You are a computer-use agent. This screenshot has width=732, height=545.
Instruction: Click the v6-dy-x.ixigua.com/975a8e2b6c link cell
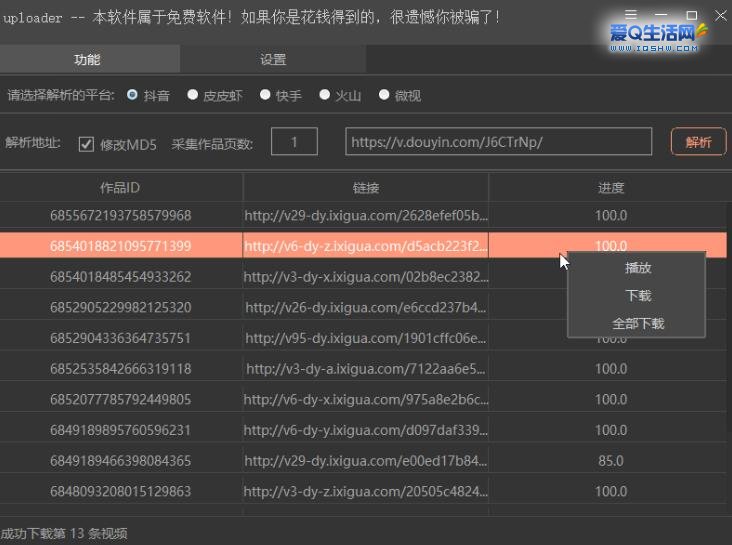click(x=366, y=399)
